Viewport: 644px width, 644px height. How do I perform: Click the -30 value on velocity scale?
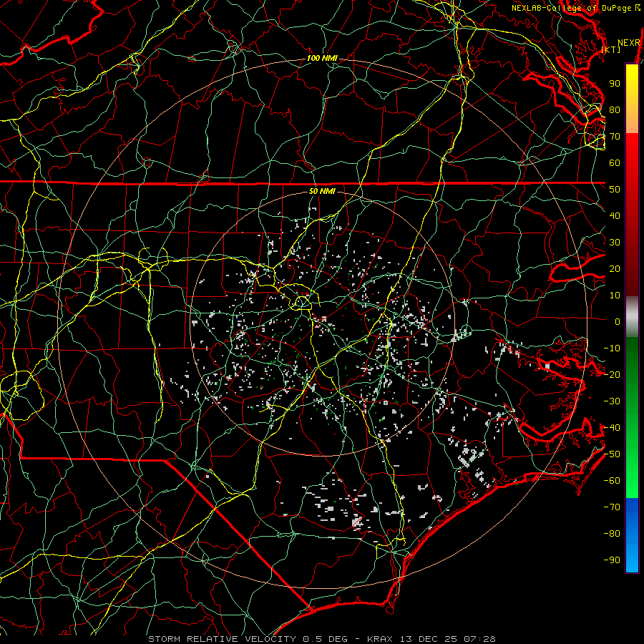tap(612, 401)
